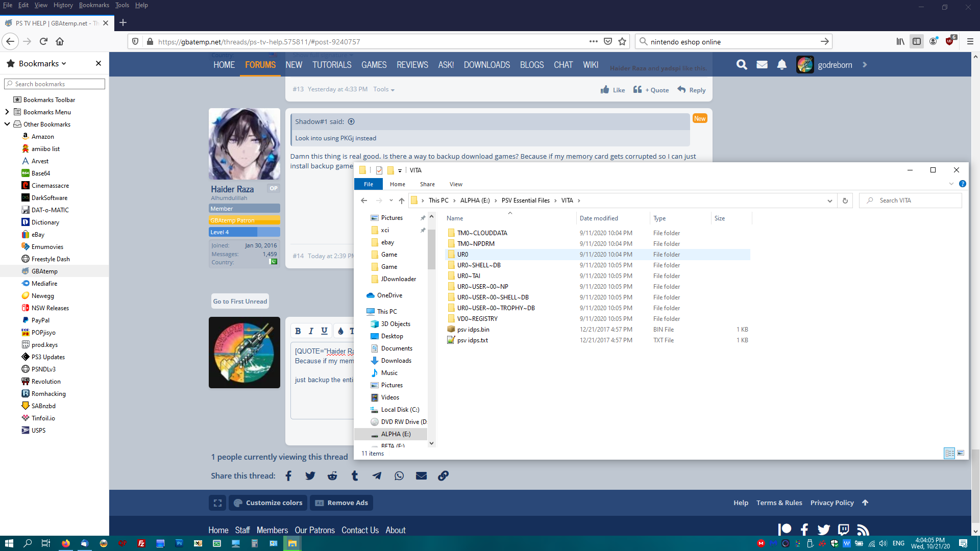Collapse Other Bookmarks tree node

[7, 124]
